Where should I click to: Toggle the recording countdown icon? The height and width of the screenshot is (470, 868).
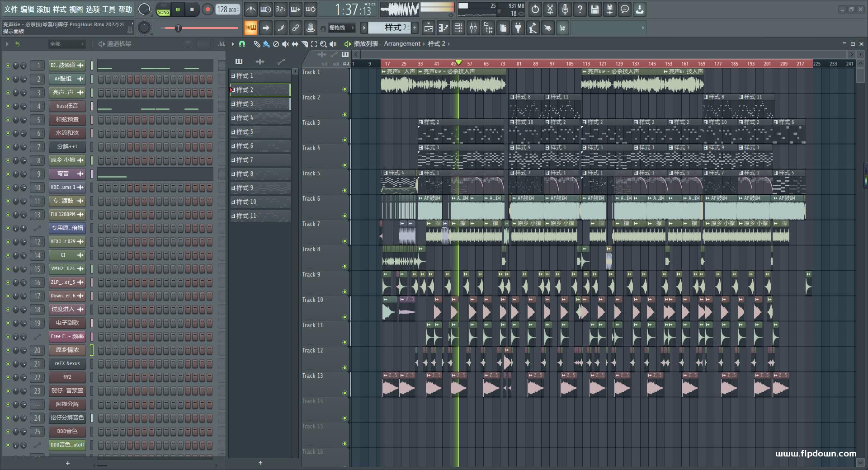[x=281, y=9]
